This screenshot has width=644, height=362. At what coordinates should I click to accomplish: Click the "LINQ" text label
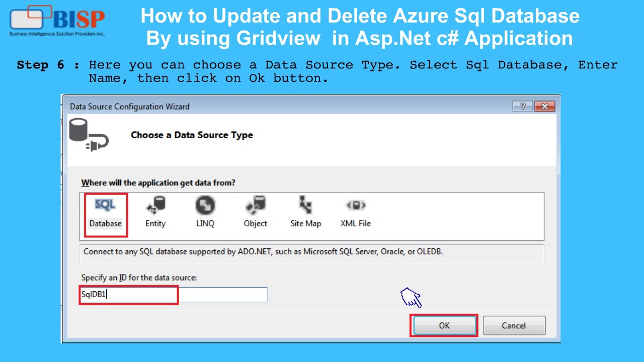click(x=205, y=224)
